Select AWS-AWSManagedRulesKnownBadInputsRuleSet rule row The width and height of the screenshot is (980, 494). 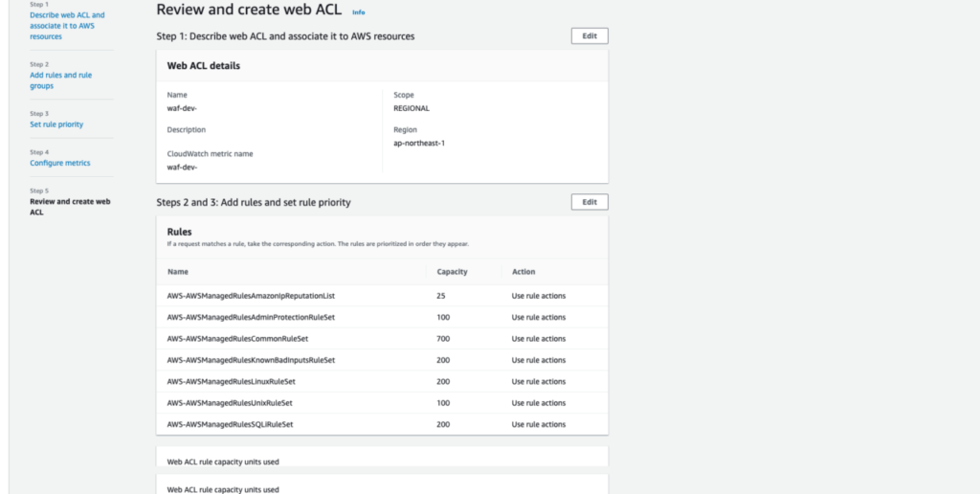click(382, 360)
